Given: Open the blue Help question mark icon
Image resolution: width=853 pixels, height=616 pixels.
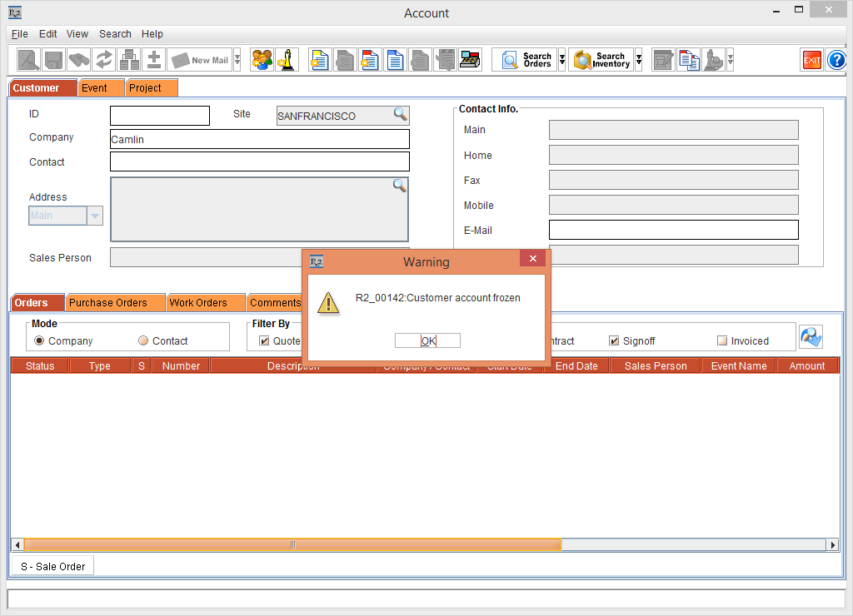Looking at the screenshot, I should 836,60.
